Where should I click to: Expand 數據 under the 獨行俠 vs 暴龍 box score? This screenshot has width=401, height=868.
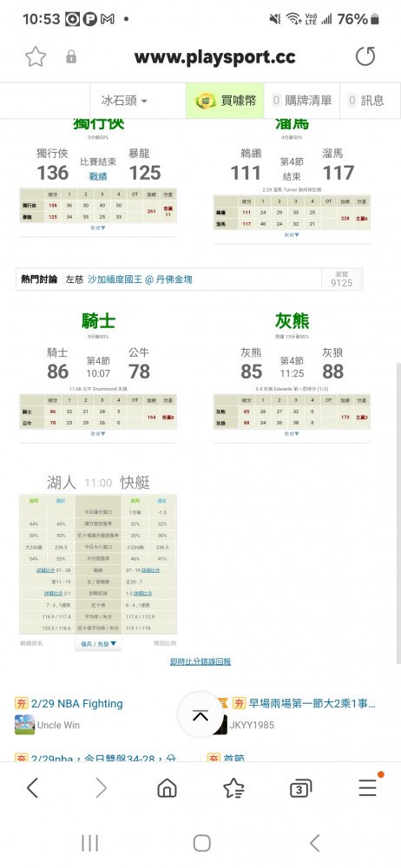tap(98, 227)
